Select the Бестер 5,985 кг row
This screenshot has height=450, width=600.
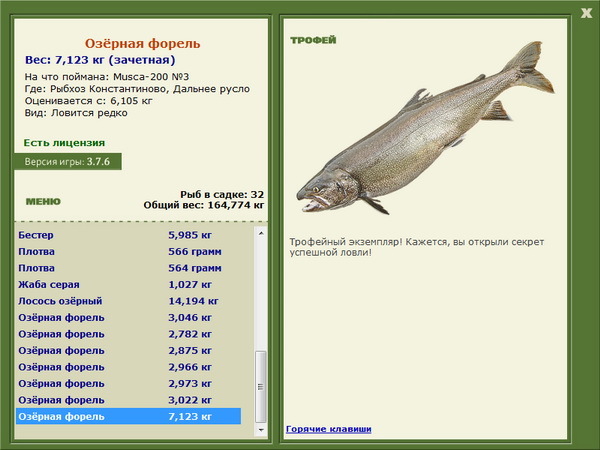pyautogui.click(x=129, y=235)
